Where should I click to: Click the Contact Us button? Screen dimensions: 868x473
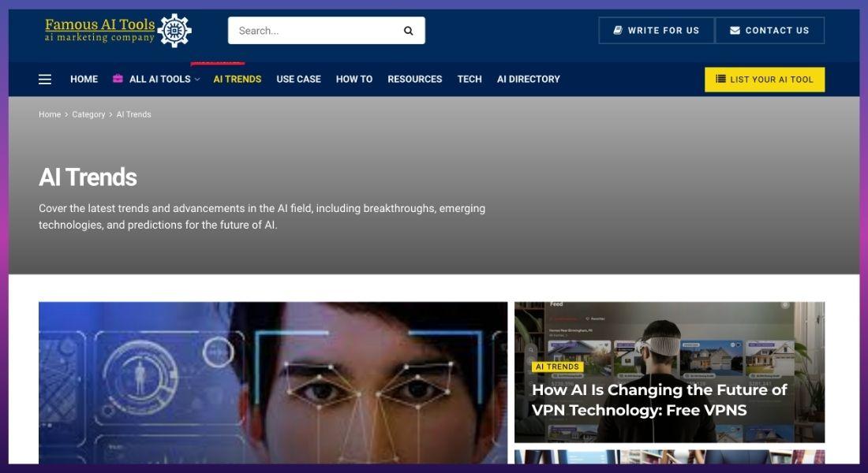769,31
